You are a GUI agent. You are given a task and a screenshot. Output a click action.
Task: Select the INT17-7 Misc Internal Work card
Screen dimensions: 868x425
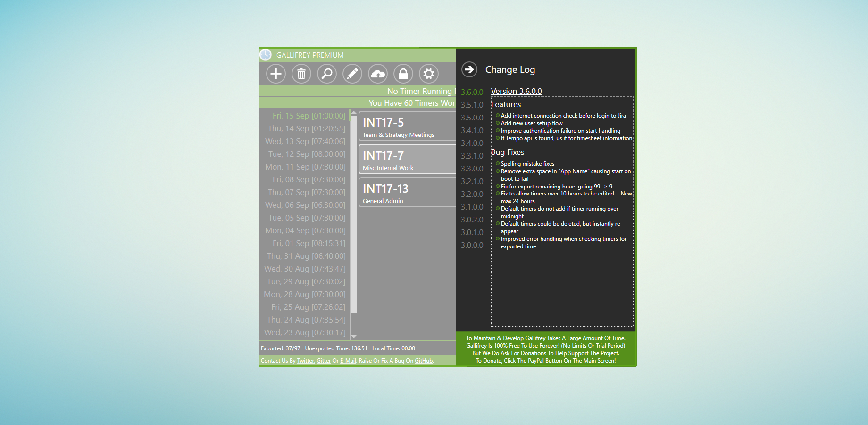407,159
